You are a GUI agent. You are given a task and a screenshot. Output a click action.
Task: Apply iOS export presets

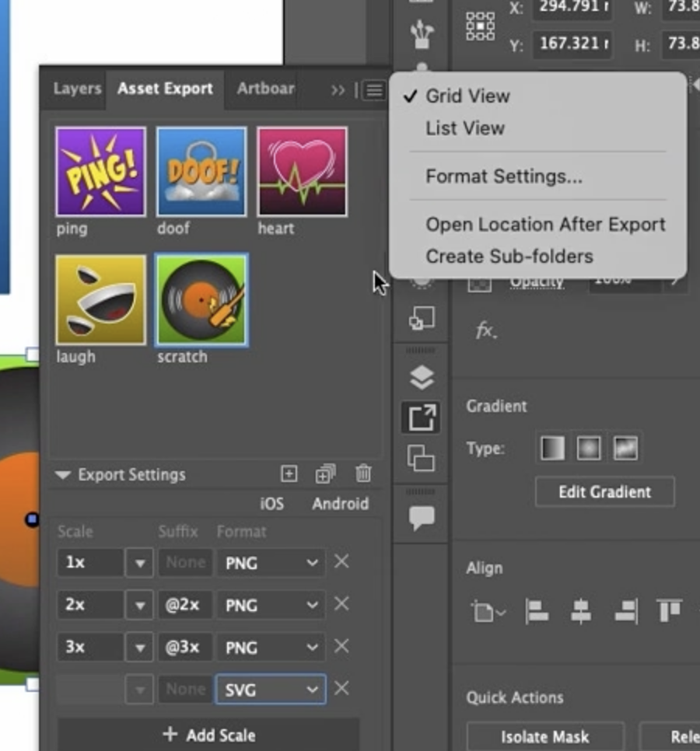coord(271,504)
